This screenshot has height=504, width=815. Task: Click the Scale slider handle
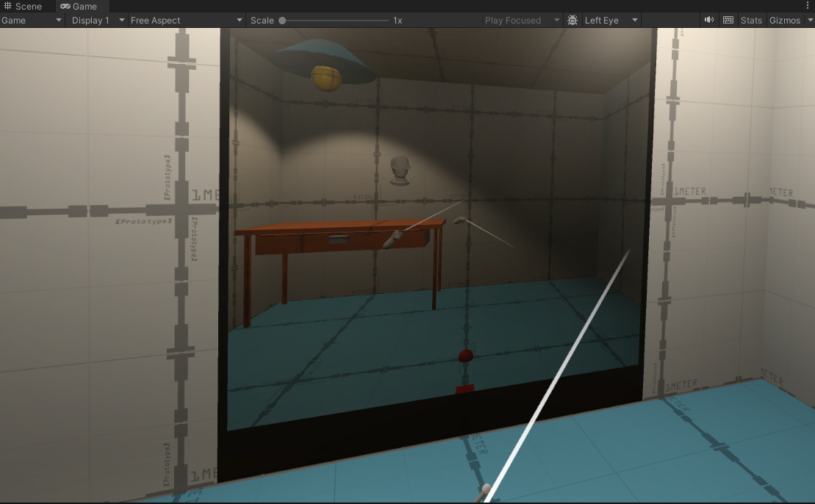point(282,21)
